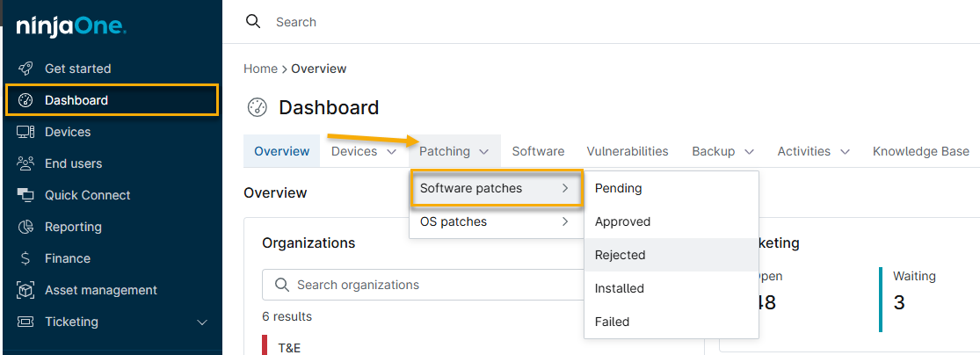Switch to the Vulnerabilities tab
Viewport: 980px width, 355px height.
[628, 151]
